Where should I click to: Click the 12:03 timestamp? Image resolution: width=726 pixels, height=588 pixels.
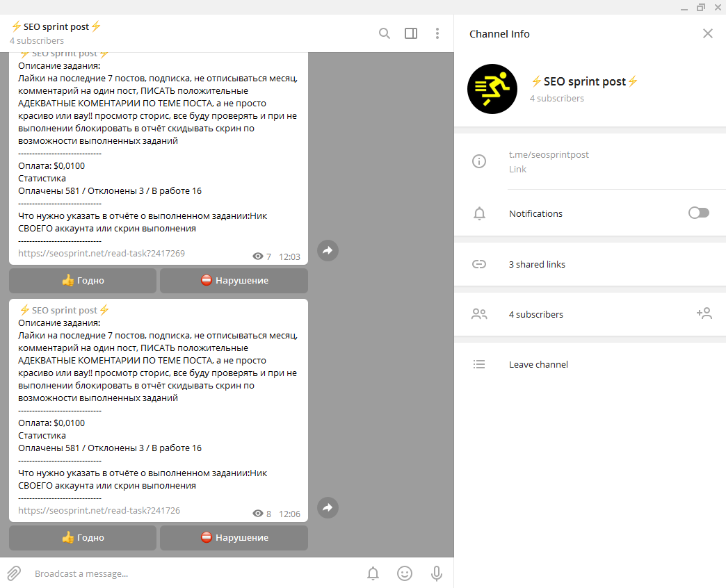tap(289, 256)
